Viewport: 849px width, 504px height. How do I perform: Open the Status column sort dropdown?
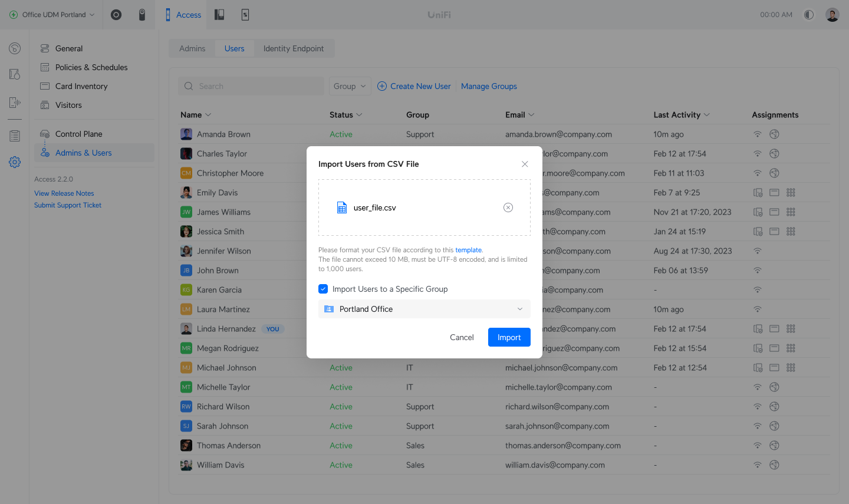point(359,115)
